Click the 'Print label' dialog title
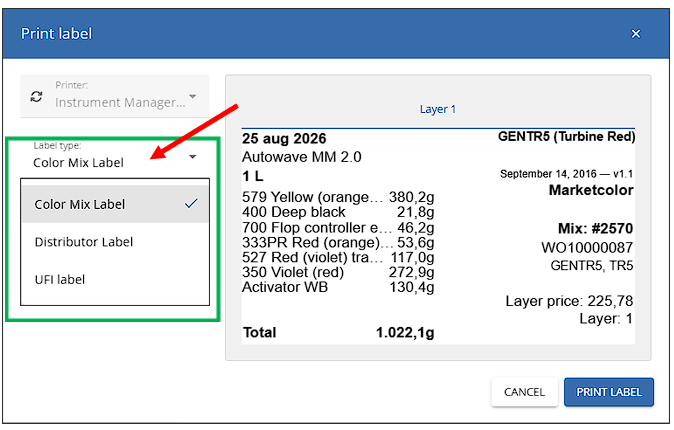 pos(56,34)
